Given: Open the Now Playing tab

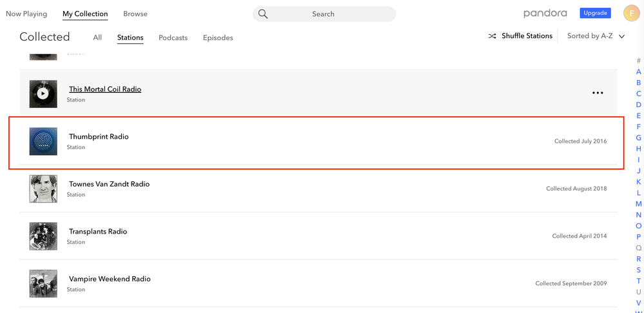Looking at the screenshot, I should [26, 14].
